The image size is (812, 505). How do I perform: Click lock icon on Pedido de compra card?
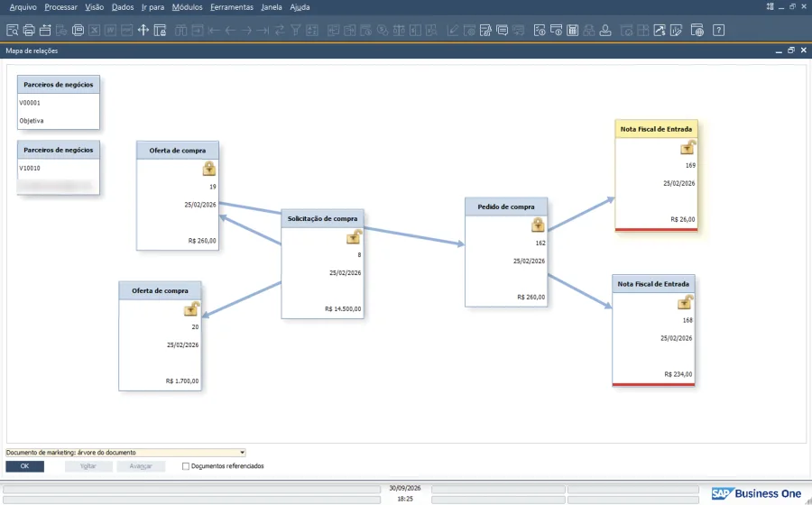538,225
